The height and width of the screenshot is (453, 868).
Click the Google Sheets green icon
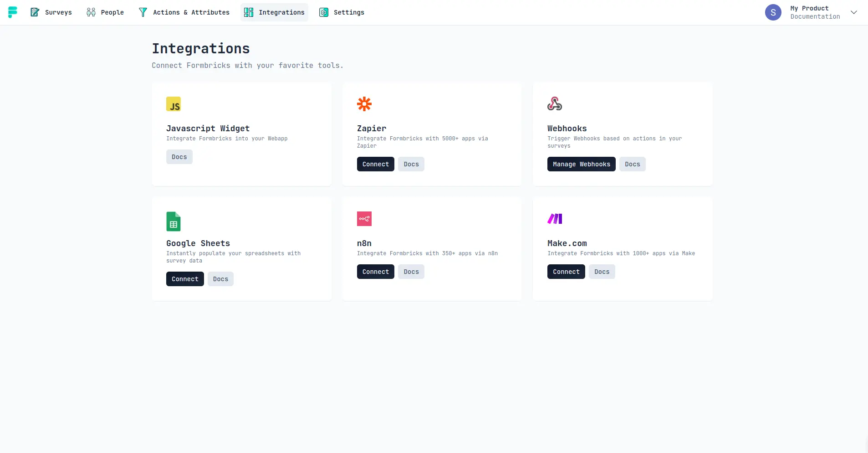[174, 221]
